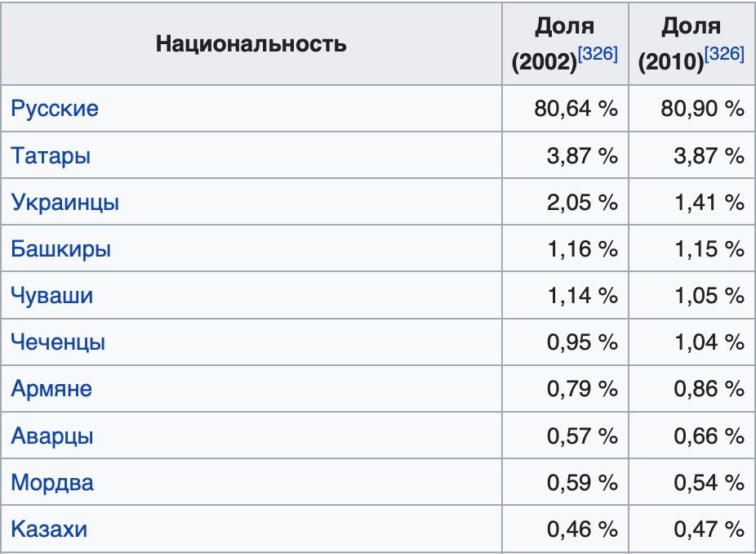Go to the Чеченцы link
The image size is (756, 554).
point(58,342)
